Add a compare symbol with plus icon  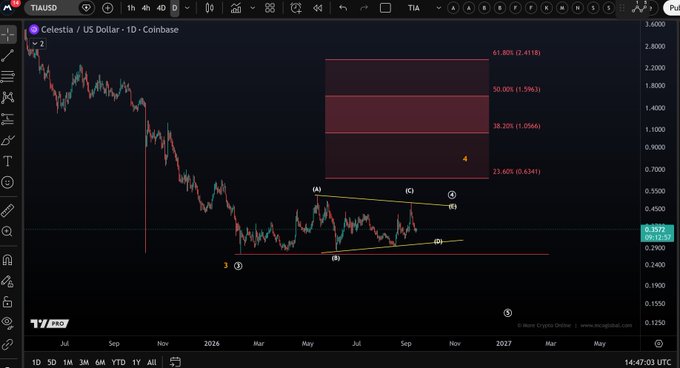pos(108,8)
